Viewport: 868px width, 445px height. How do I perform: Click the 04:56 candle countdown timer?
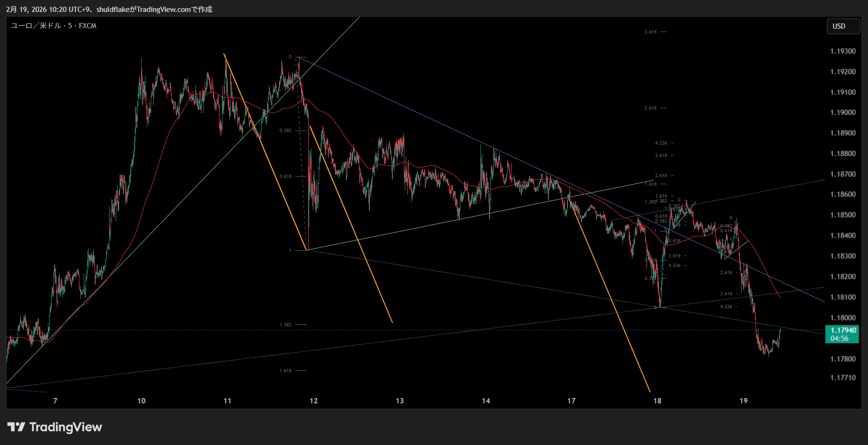(840, 339)
